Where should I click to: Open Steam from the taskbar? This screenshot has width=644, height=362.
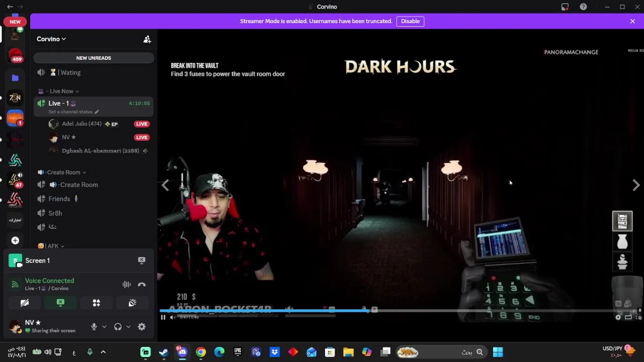pyautogui.click(x=164, y=352)
